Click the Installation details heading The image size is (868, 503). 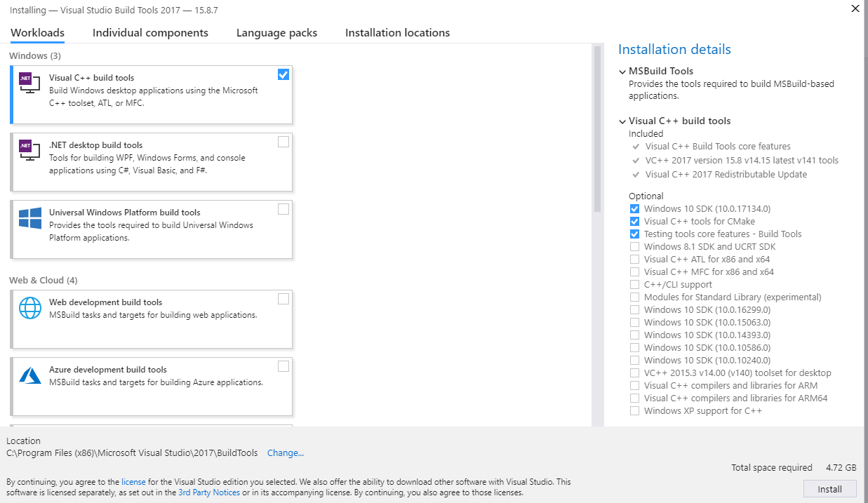tap(674, 49)
